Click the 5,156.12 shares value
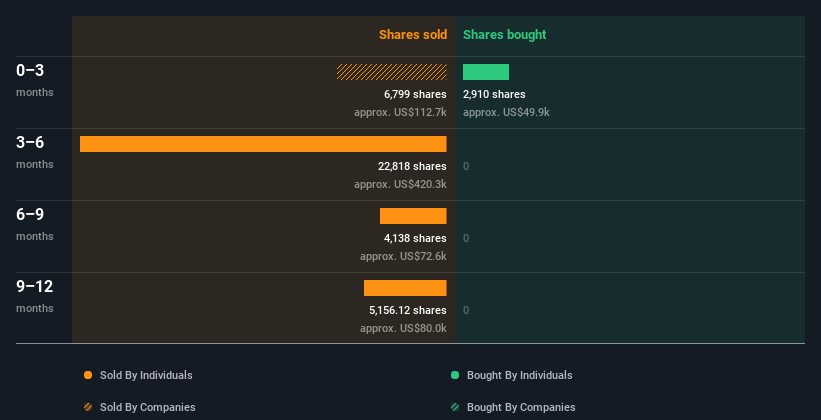 pos(408,310)
